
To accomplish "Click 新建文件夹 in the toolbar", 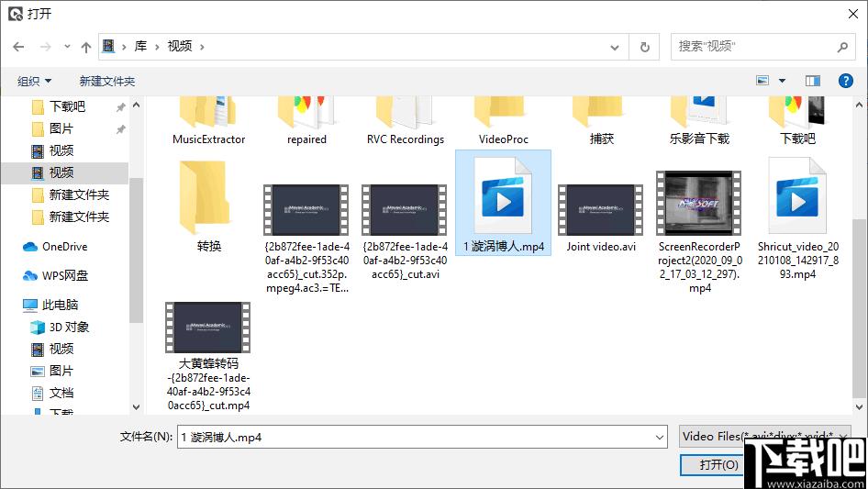I will [106, 81].
